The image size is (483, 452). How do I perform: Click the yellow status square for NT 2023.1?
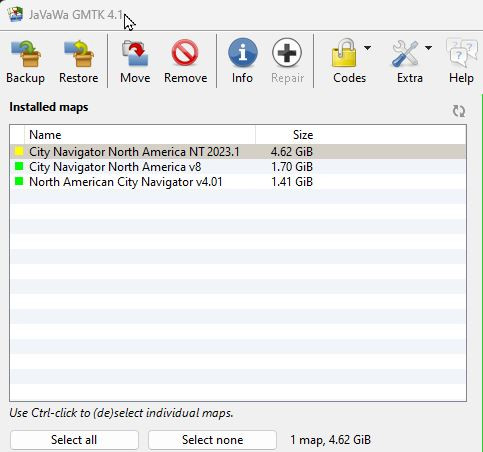click(19, 152)
